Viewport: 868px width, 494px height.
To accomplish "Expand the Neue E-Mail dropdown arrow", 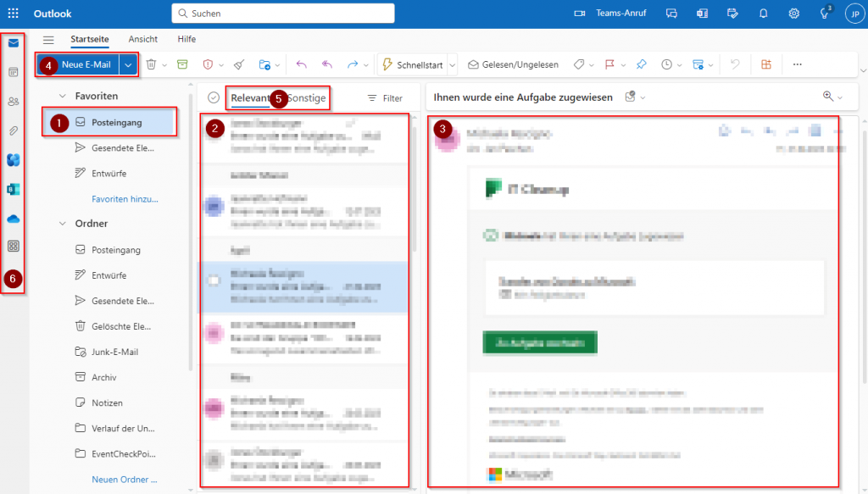I will click(x=128, y=64).
